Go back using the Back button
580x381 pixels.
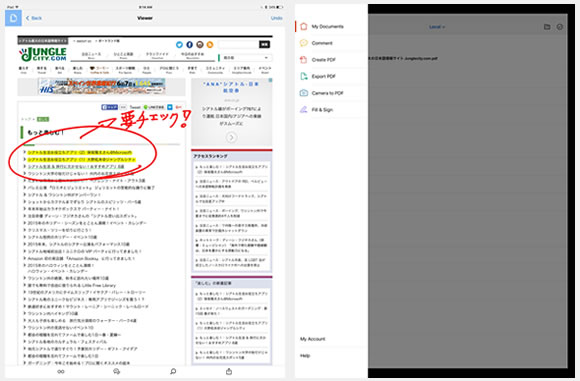34,18
